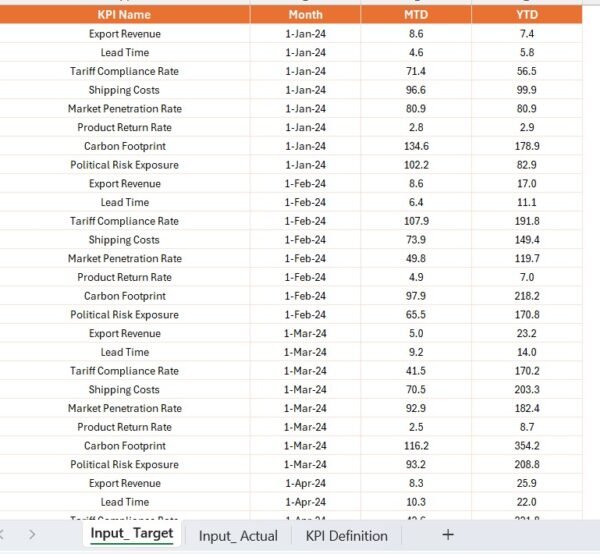Select Lead Time cell for 1-Jan-24
The image size is (600, 554).
125,52
